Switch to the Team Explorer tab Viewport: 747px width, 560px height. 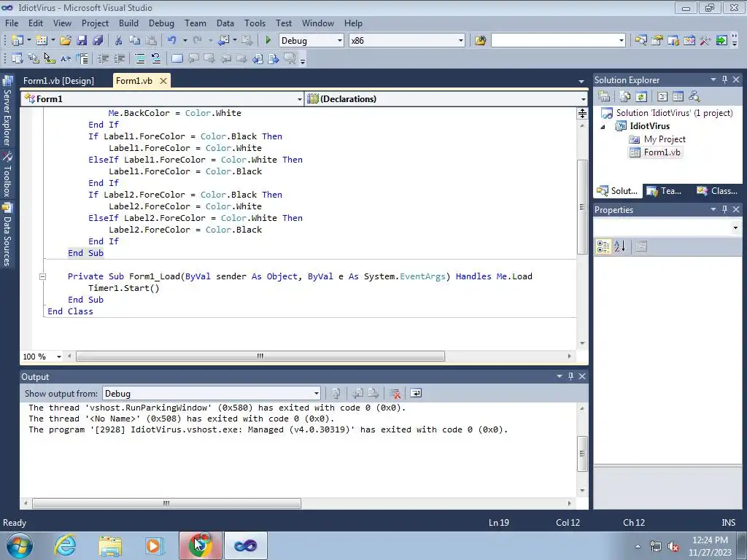pos(665,191)
